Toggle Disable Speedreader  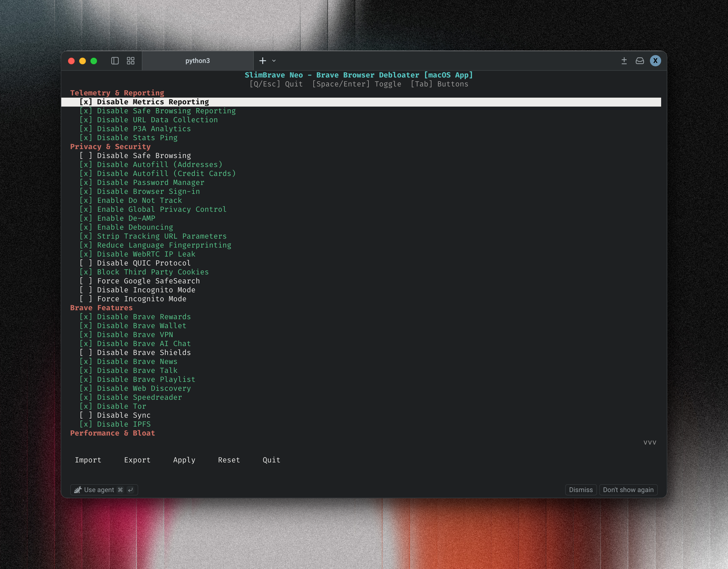131,398
